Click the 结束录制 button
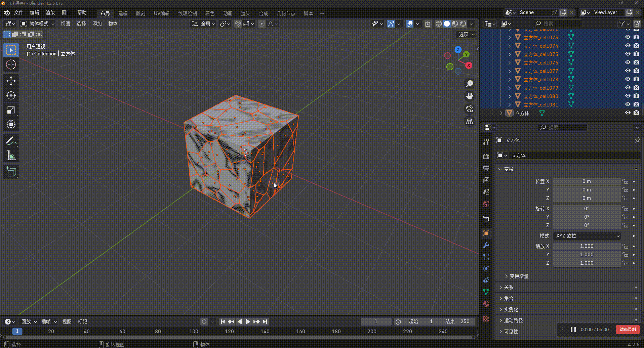The height and width of the screenshot is (348, 644). click(628, 330)
